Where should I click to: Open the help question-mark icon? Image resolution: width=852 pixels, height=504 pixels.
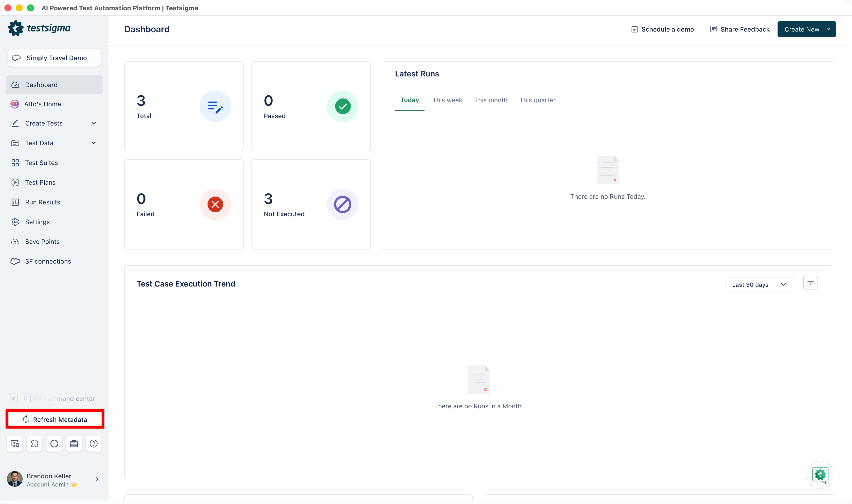tap(93, 444)
